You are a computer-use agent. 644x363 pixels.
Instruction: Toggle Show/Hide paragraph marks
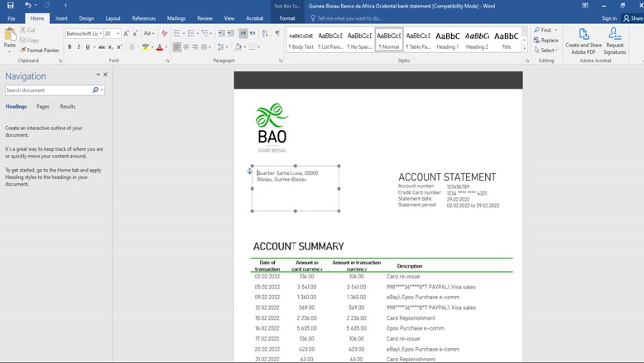(277, 34)
